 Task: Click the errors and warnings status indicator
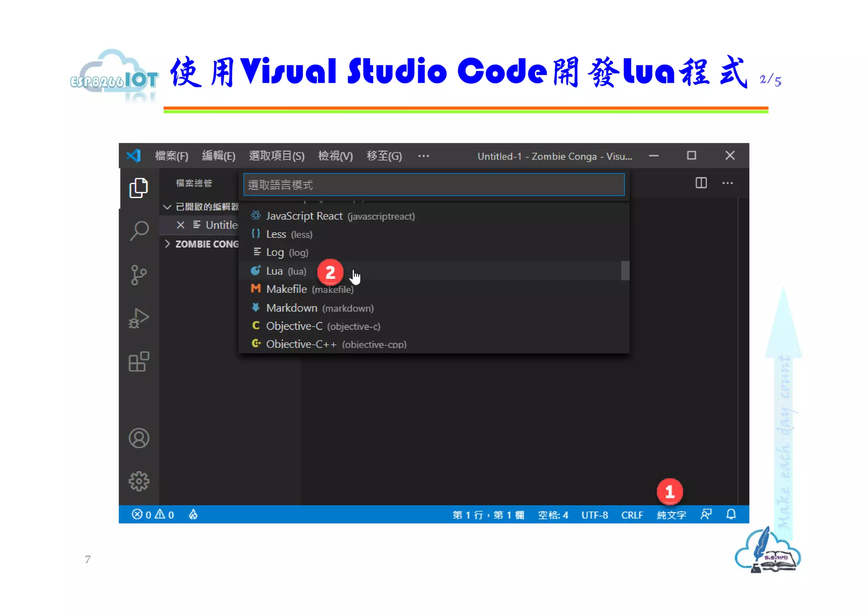pos(153,514)
